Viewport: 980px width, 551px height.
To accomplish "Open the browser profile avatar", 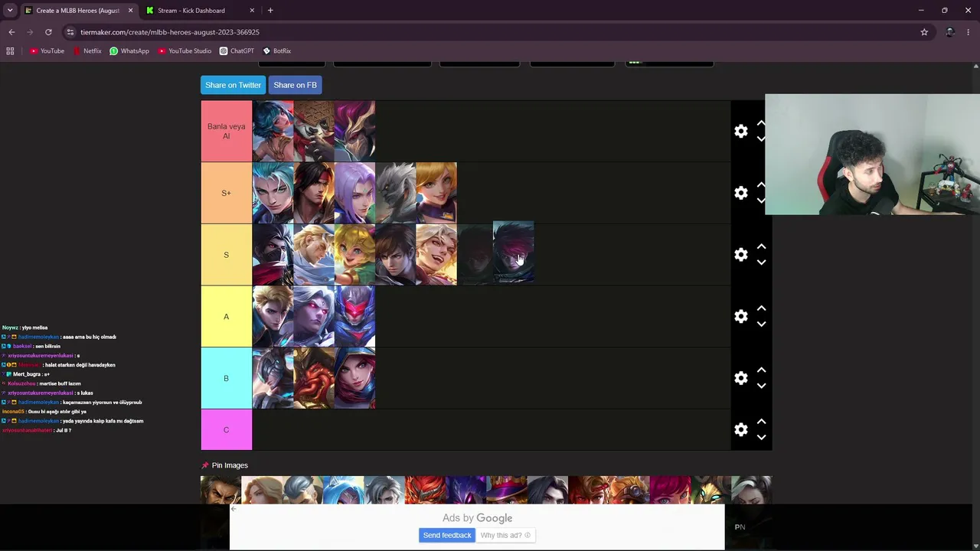I will pos(949,32).
